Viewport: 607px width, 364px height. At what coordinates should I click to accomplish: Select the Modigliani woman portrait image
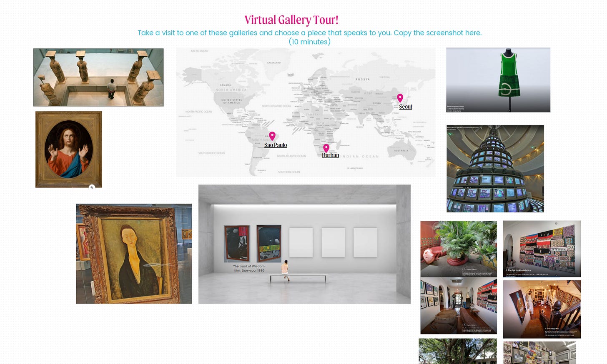point(134,254)
